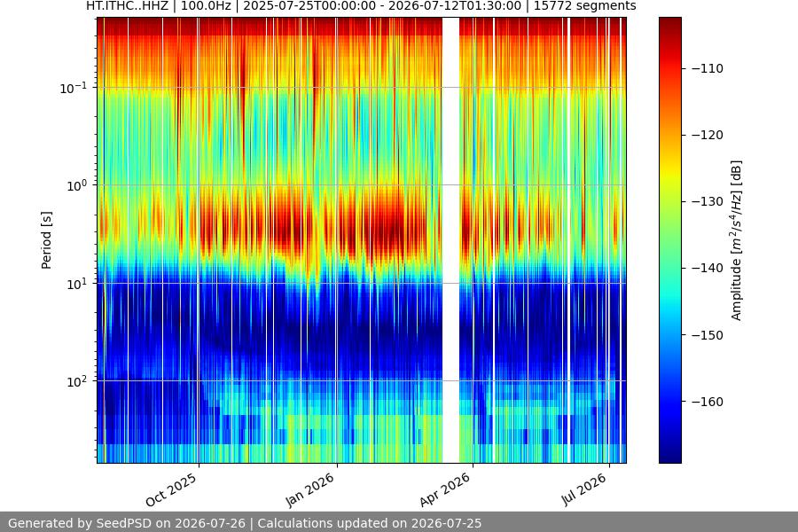The width and height of the screenshot is (798, 532).
Task: Click the plot title starting 'HT.ITHC..HHZ'
Action: pyautogui.click(x=361, y=6)
